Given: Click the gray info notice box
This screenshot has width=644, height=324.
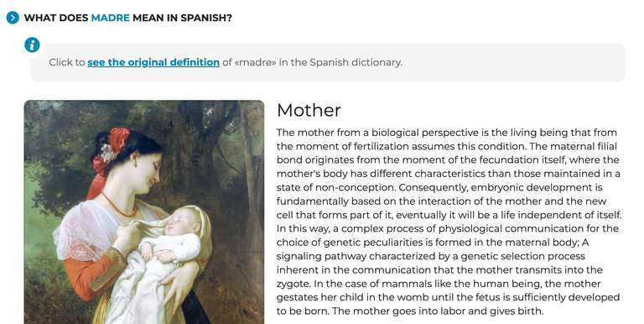Looking at the screenshot, I should coord(328,62).
